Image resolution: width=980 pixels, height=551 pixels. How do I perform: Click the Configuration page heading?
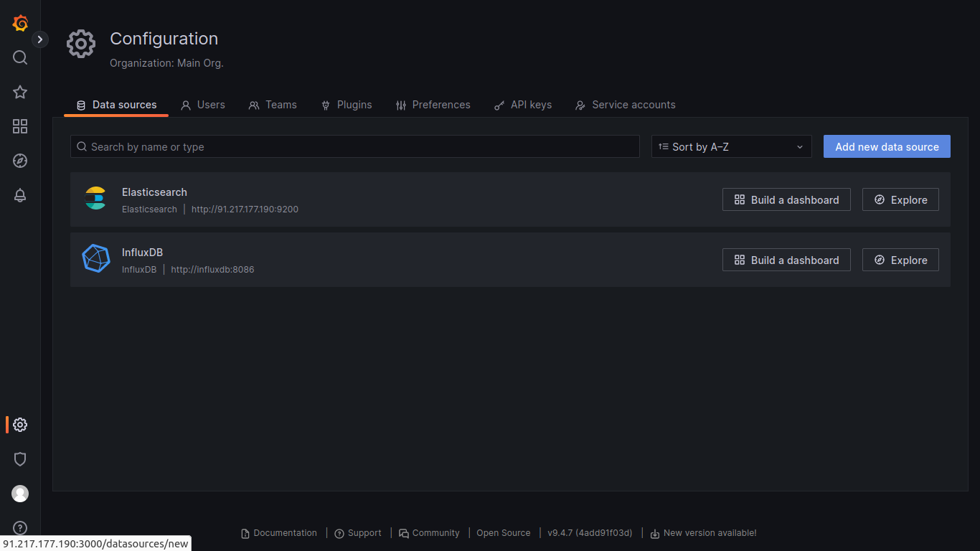pyautogui.click(x=164, y=39)
